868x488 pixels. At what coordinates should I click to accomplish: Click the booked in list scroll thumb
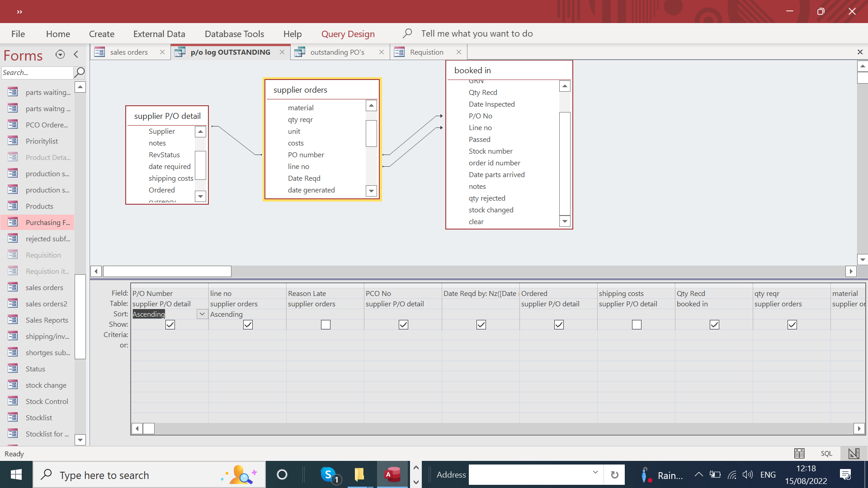point(565,163)
